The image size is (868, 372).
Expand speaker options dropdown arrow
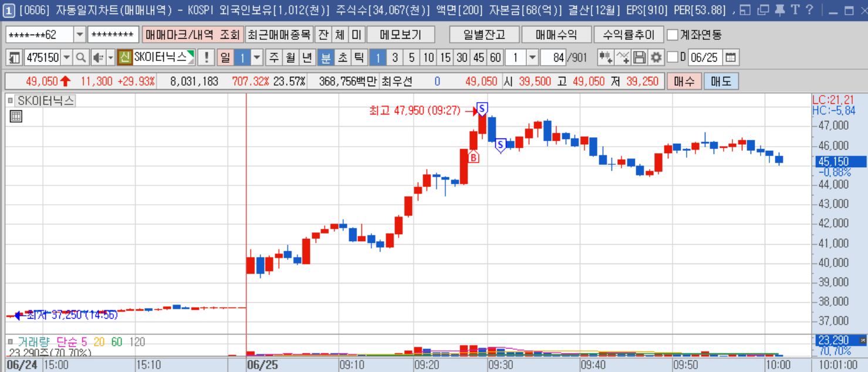pos(110,58)
